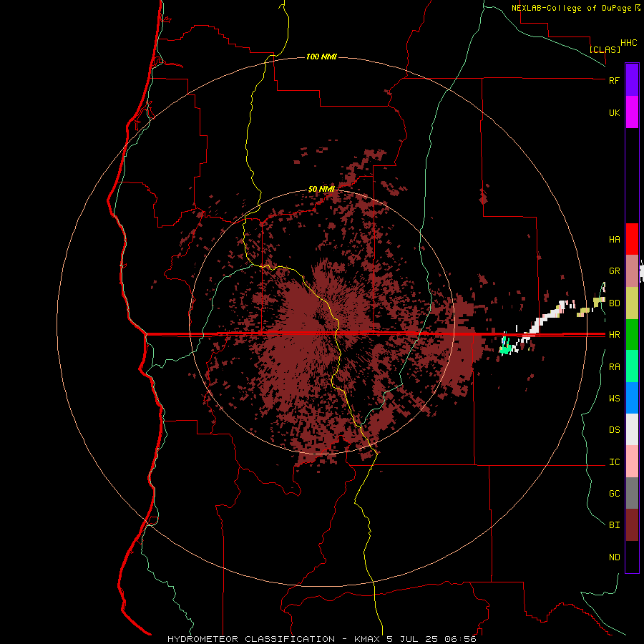Click the HA legend label
This screenshot has width=644, height=644.
click(614, 239)
